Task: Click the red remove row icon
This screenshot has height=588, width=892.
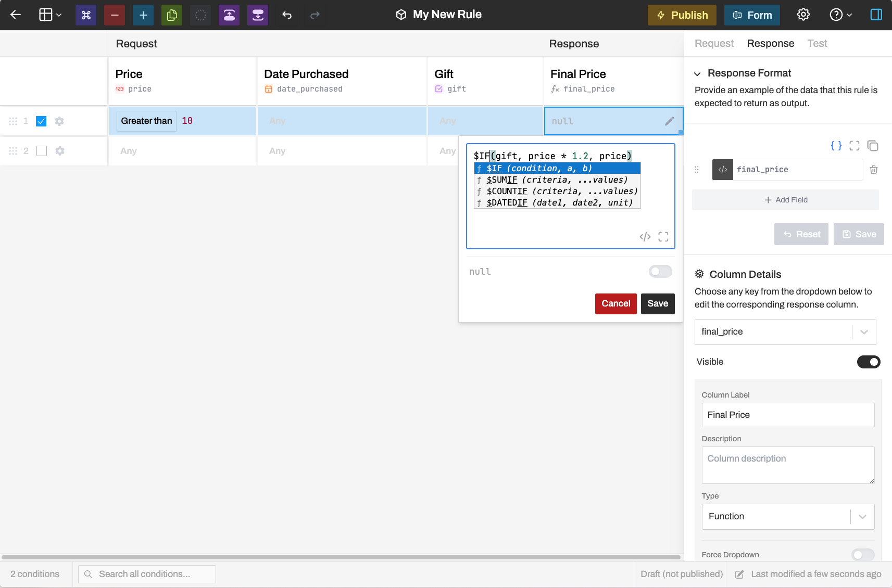Action: pyautogui.click(x=115, y=15)
